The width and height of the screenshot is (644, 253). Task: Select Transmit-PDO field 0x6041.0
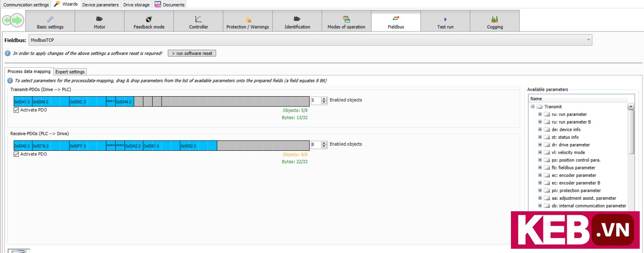pos(23,102)
